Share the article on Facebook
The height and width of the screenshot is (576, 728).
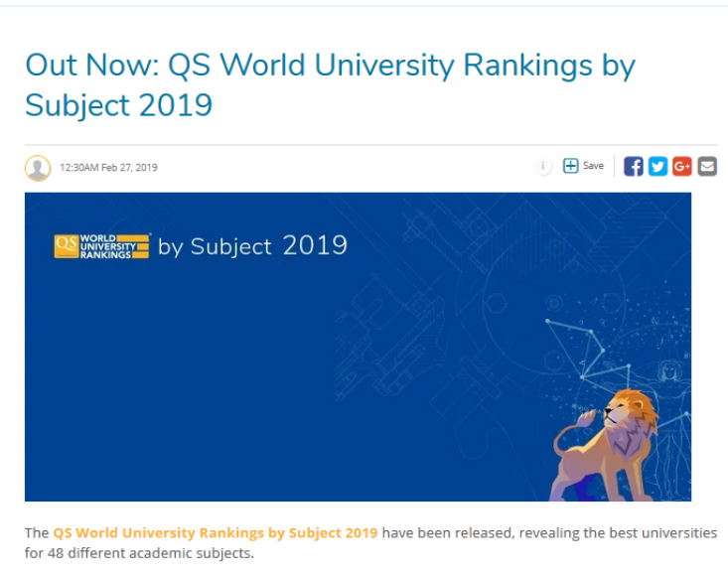pos(633,167)
